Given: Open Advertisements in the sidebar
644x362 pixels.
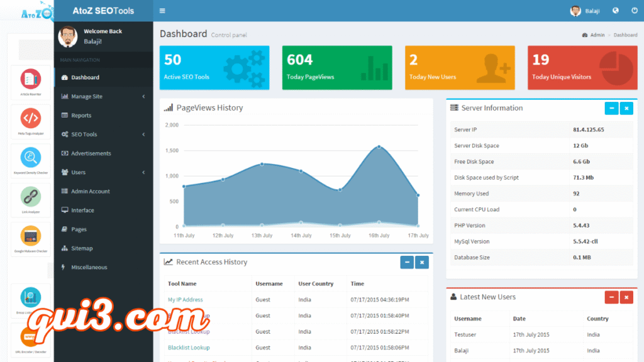Looking at the screenshot, I should click(103, 153).
